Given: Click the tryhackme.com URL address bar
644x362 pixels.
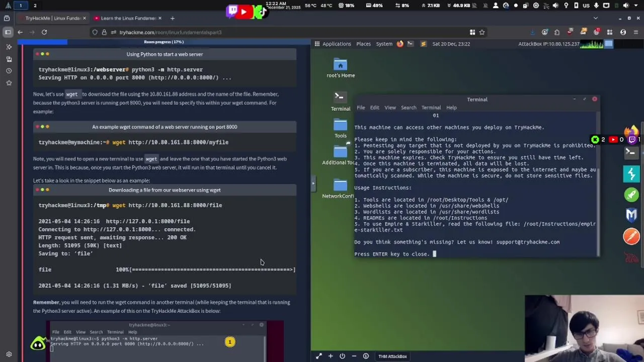Looking at the screenshot, I should click(x=282, y=32).
